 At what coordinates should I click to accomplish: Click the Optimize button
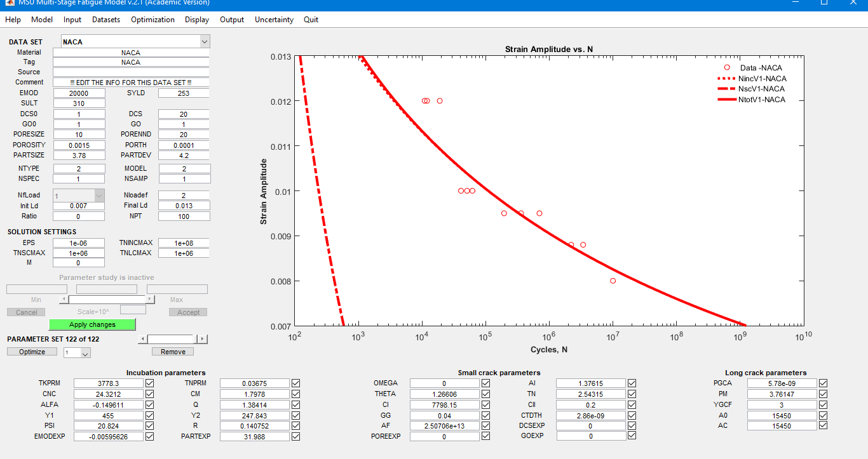pyautogui.click(x=32, y=352)
